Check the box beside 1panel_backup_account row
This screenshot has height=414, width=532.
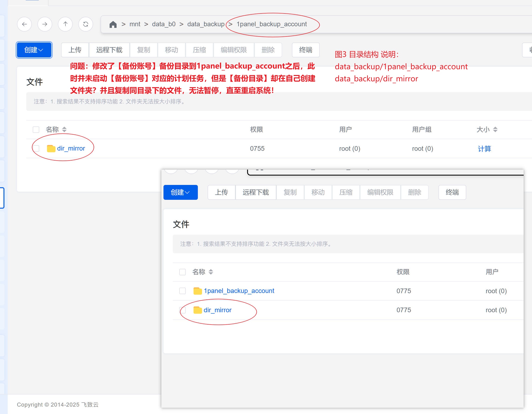click(x=183, y=291)
